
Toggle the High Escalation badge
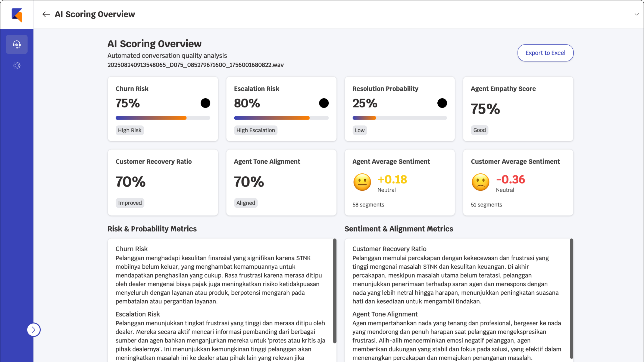pos(256,130)
